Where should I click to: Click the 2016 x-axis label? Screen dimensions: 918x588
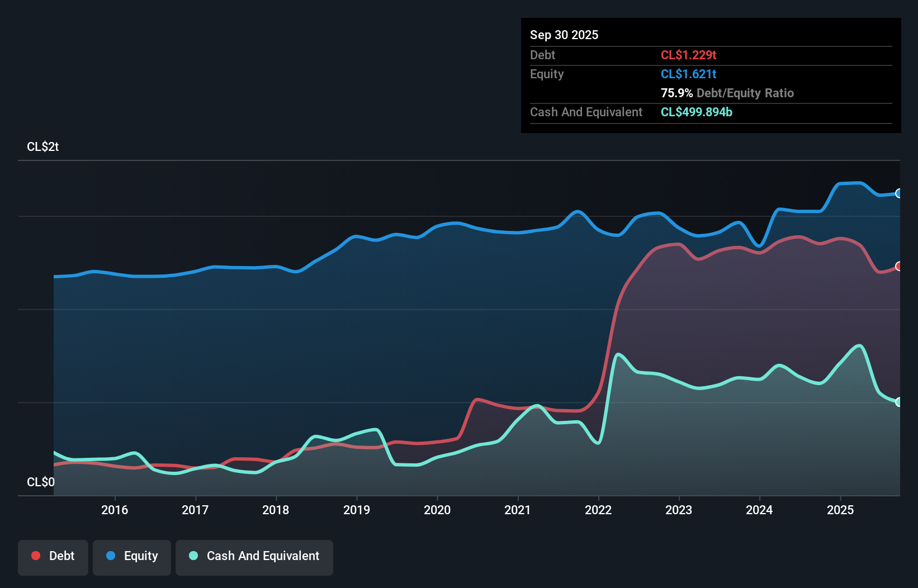[115, 510]
